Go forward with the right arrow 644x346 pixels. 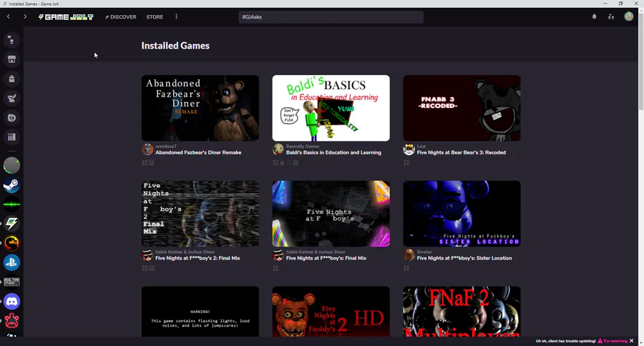(x=25, y=16)
